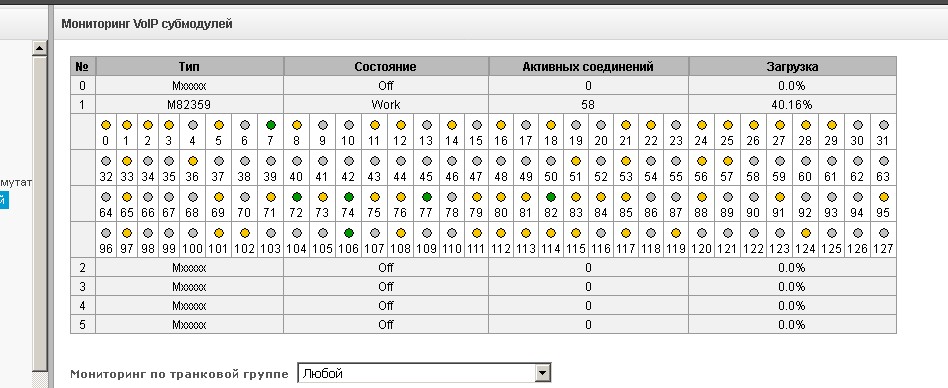The width and height of the screenshot is (948, 388).
Task: Select the yellow indicator of channel 8
Action: pyautogui.click(x=296, y=125)
